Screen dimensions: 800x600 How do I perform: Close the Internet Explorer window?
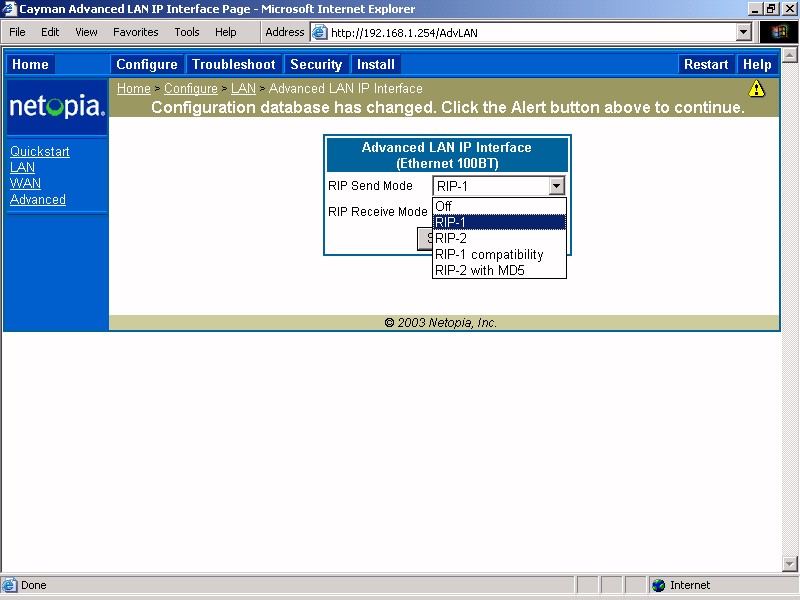[x=789, y=9]
